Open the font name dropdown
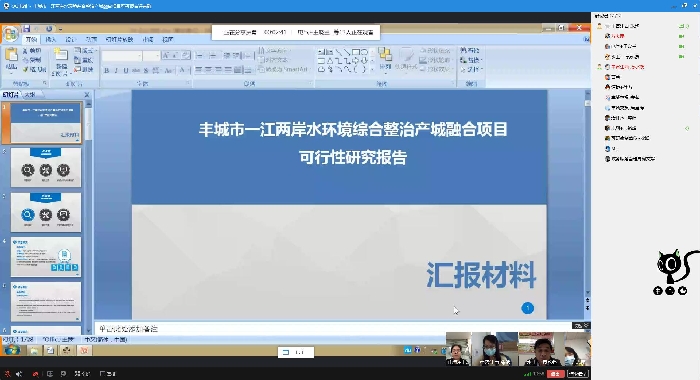This screenshot has height=380, width=700. 140,56
